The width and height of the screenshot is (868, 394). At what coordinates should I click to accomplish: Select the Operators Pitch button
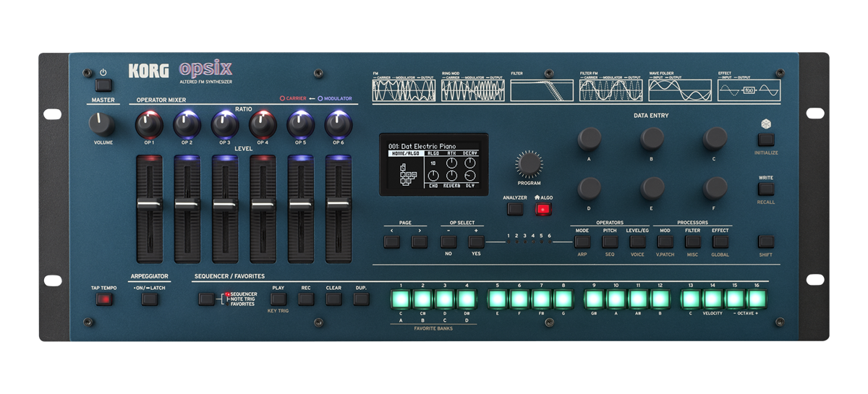610,241
